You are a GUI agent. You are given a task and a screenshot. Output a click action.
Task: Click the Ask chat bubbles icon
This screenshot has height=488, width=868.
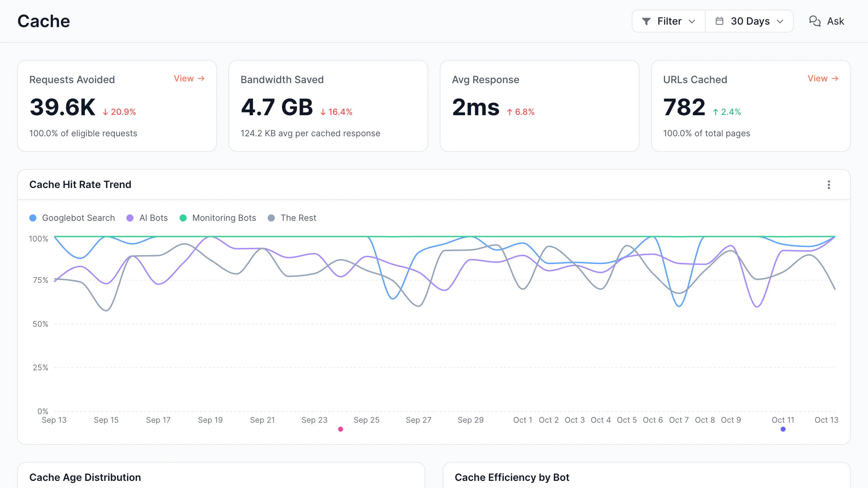[815, 21]
